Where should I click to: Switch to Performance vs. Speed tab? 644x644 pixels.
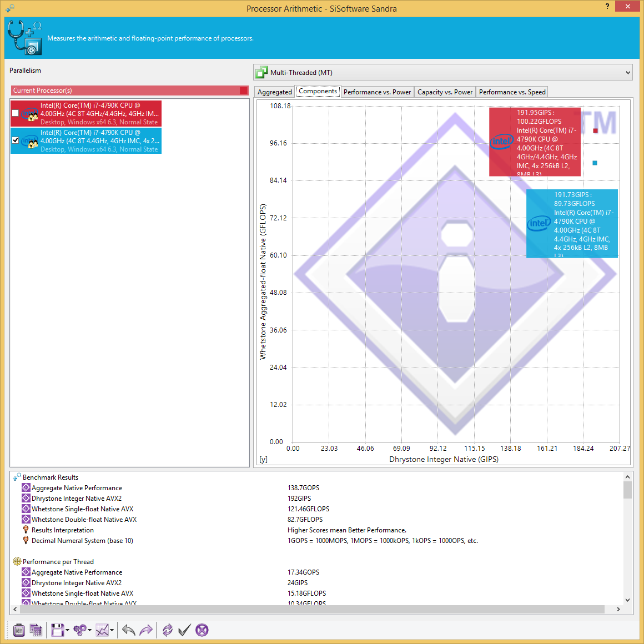pos(512,92)
